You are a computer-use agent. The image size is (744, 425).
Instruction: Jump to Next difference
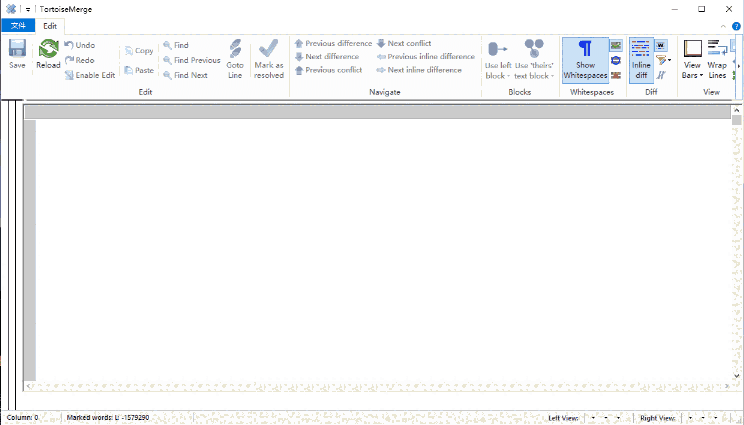click(x=327, y=56)
